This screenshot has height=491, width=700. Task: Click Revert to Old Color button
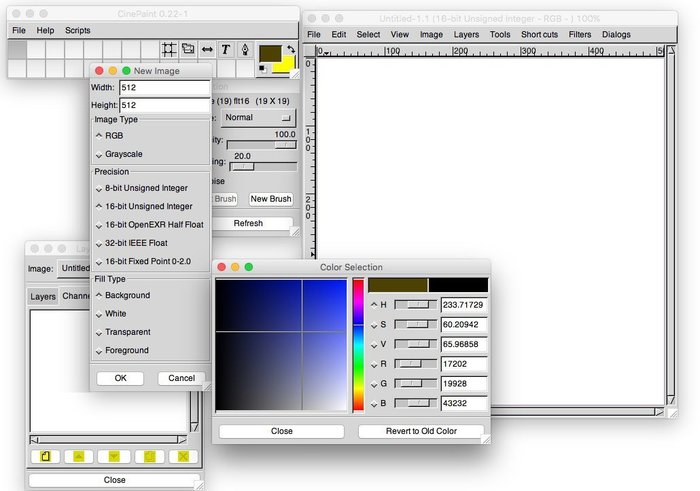[x=421, y=431]
